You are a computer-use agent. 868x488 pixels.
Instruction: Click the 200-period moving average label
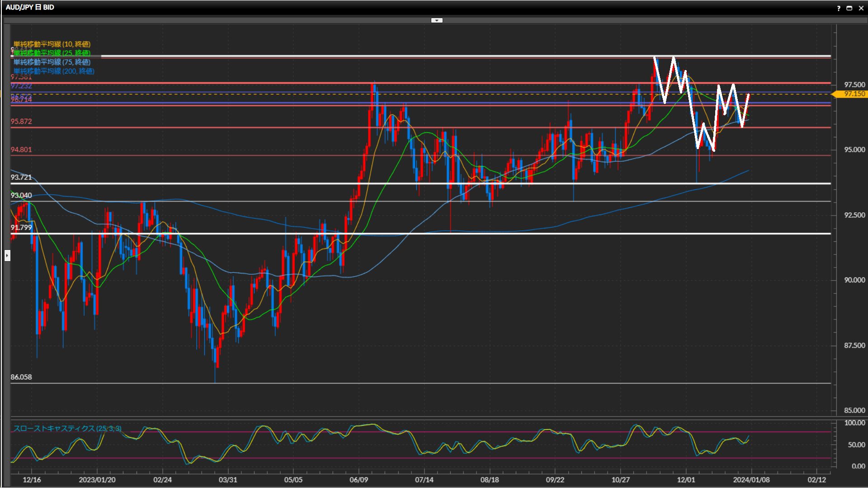(x=53, y=71)
